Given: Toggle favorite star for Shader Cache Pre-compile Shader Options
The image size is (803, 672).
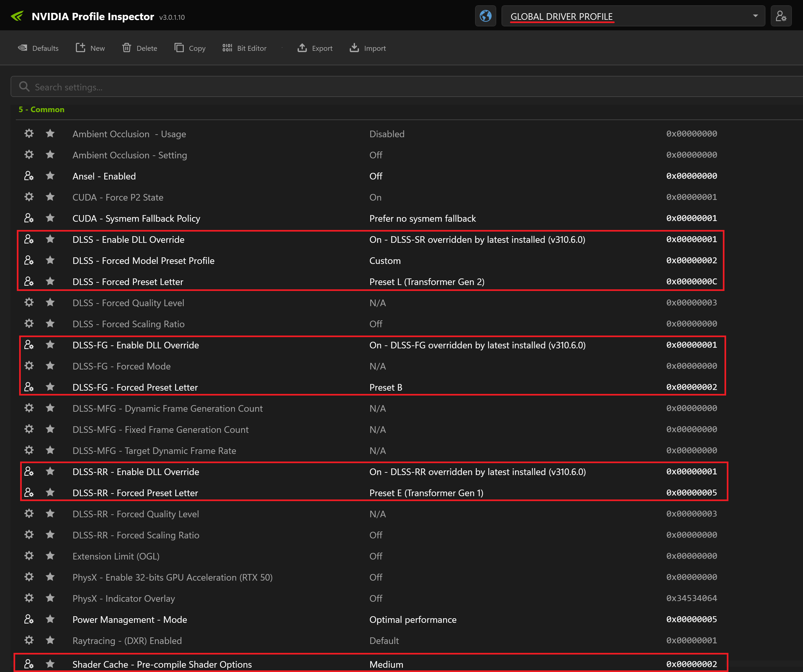Looking at the screenshot, I should 50,664.
